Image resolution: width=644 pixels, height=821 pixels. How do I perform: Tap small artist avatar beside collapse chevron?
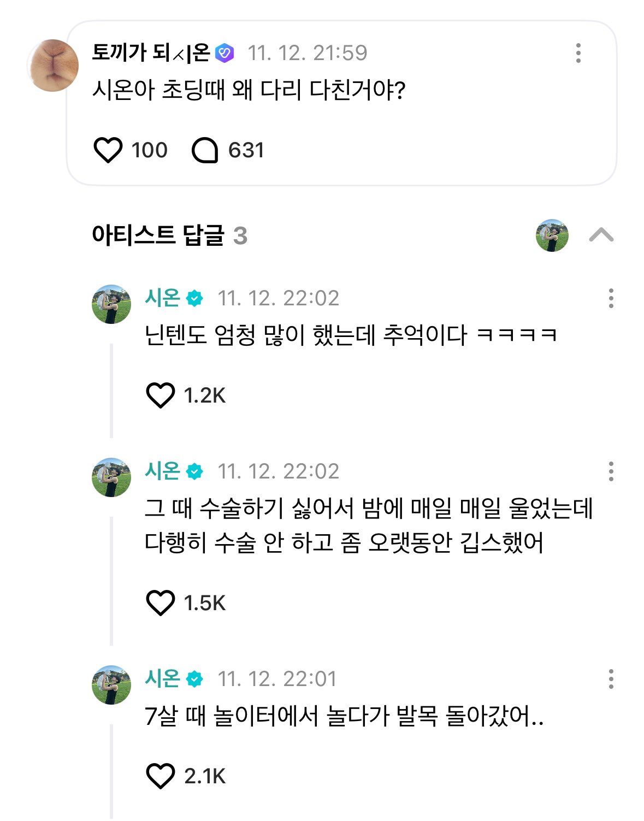coord(552,235)
